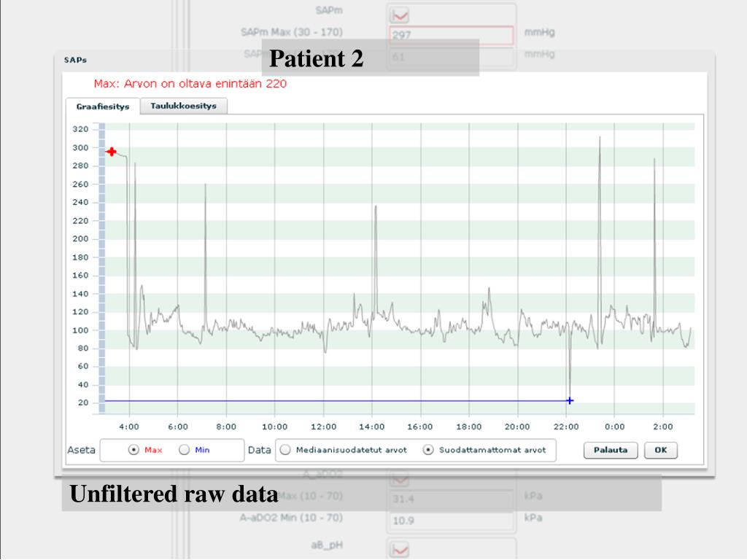This screenshot has height=560, width=747.
Task: Open SAPm graph icon in background form
Action: click(x=399, y=16)
